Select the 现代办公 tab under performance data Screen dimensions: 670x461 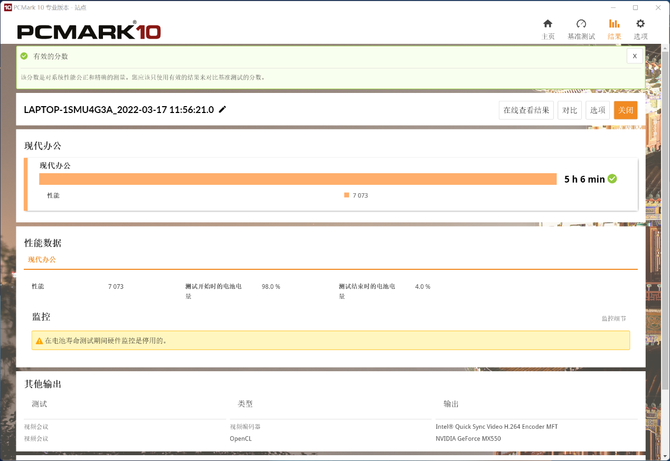[42, 260]
